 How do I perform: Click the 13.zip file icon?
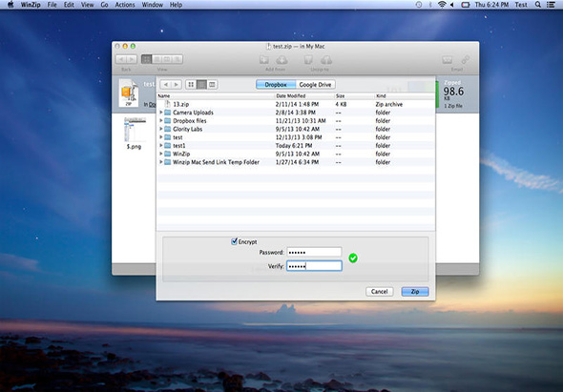coord(167,104)
